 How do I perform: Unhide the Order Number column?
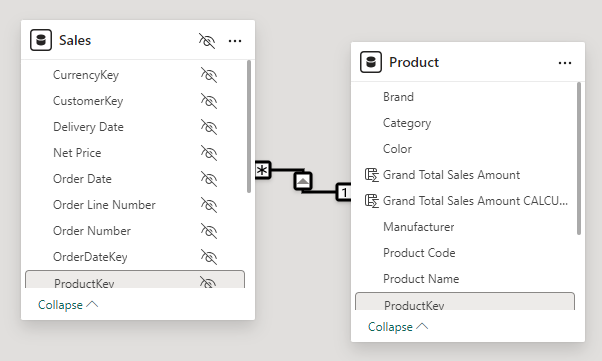(x=209, y=231)
